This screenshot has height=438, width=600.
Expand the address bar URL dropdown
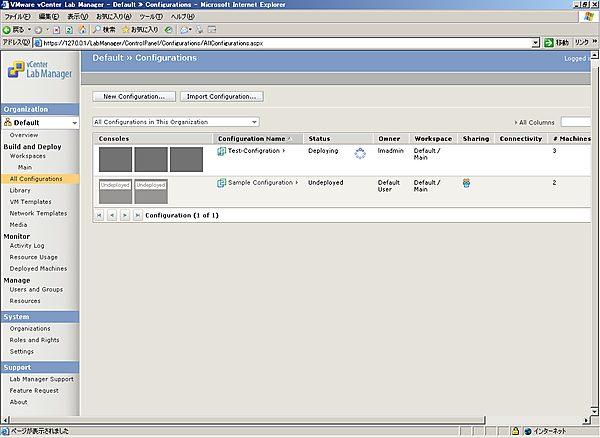pyautogui.click(x=535, y=43)
